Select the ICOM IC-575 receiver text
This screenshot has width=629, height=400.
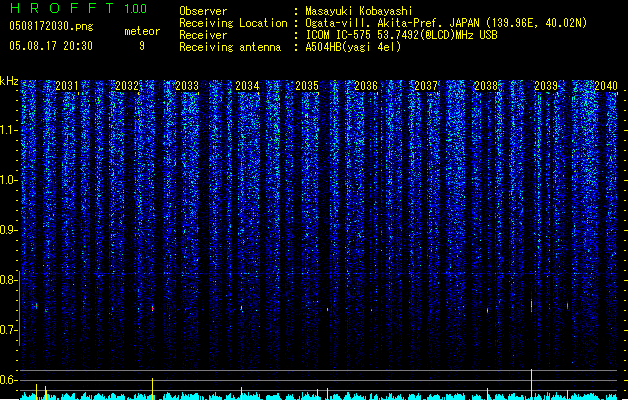401,35
